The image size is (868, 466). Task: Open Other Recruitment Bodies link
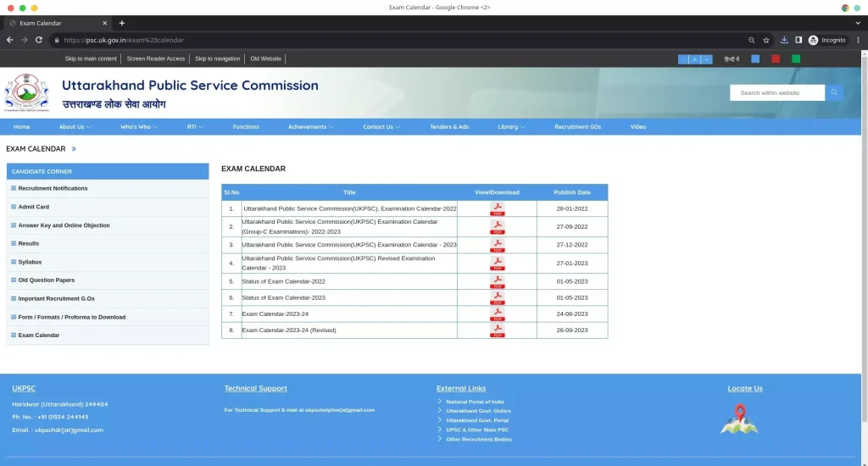tap(479, 440)
